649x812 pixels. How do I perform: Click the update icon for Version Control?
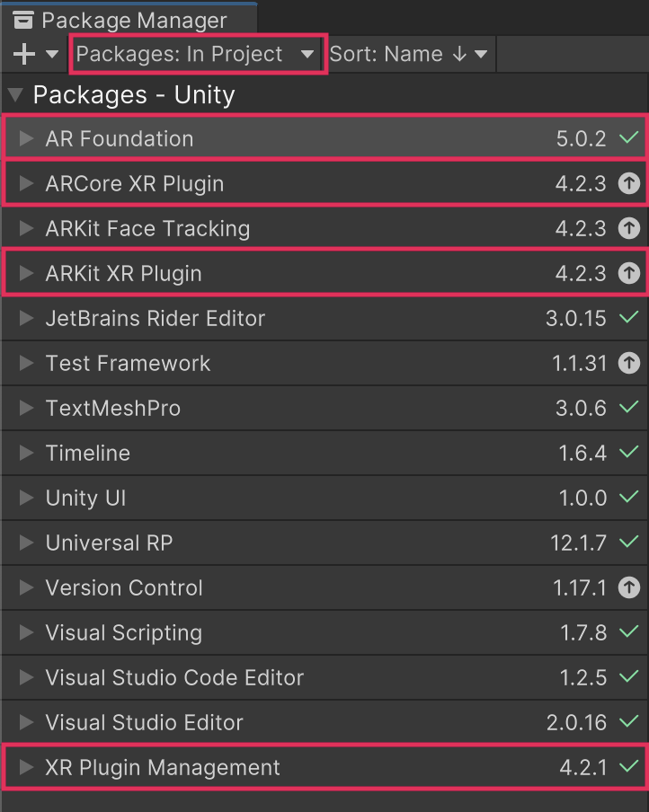629,588
